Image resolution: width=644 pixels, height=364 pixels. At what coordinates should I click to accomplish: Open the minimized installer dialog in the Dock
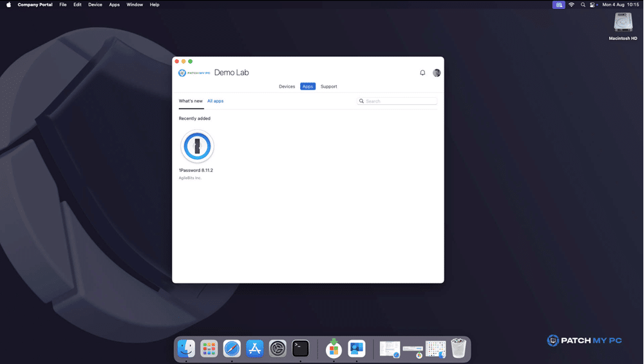click(413, 351)
